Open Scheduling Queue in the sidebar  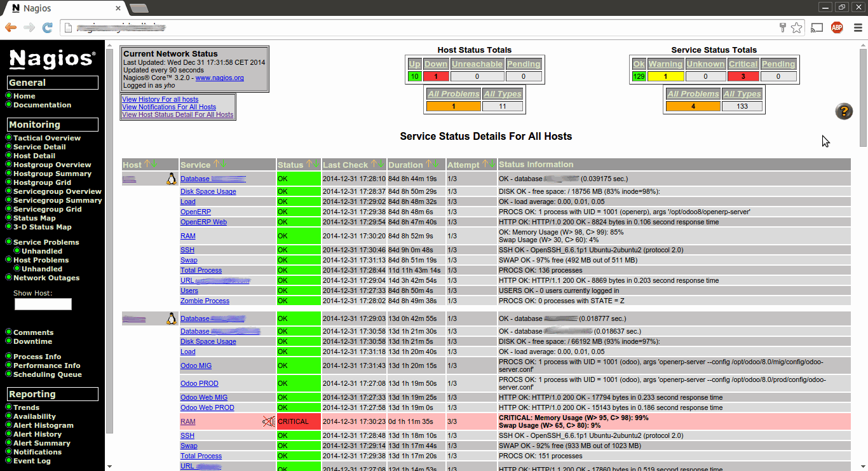click(x=48, y=374)
